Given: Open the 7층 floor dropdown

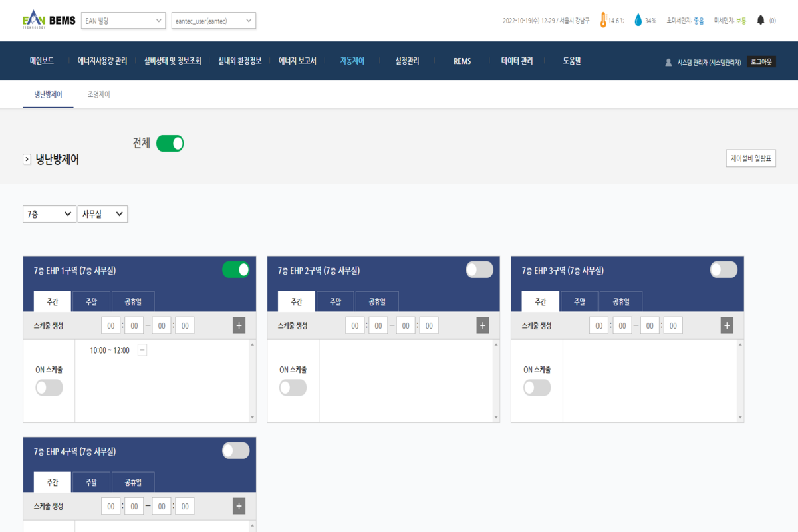Looking at the screenshot, I should click(49, 214).
